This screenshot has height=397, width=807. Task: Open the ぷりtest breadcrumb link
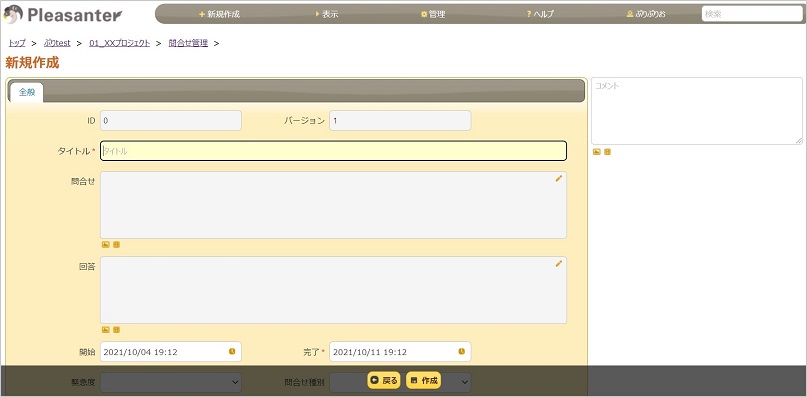point(57,43)
